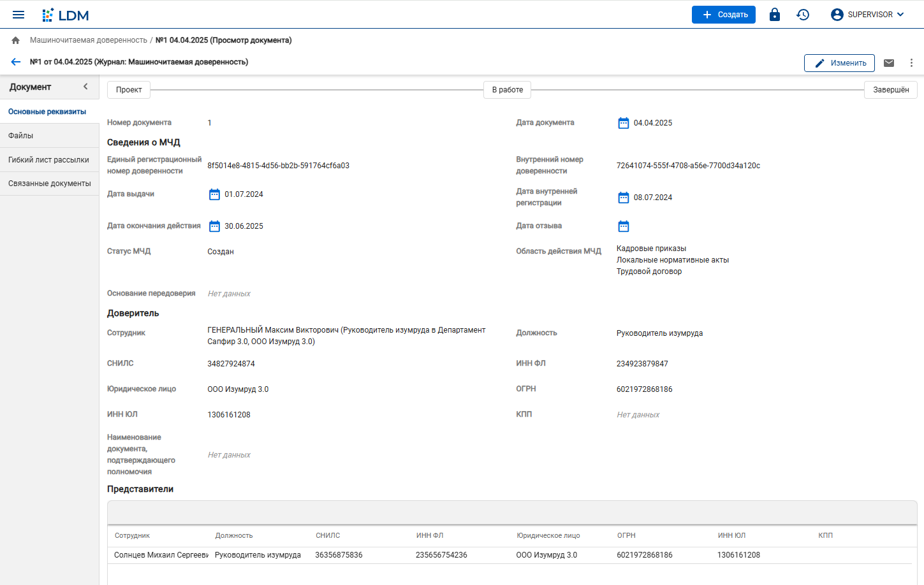The height and width of the screenshot is (585, 924).
Task: Expand the SUPERVISOR user dropdown
Action: [x=868, y=15]
